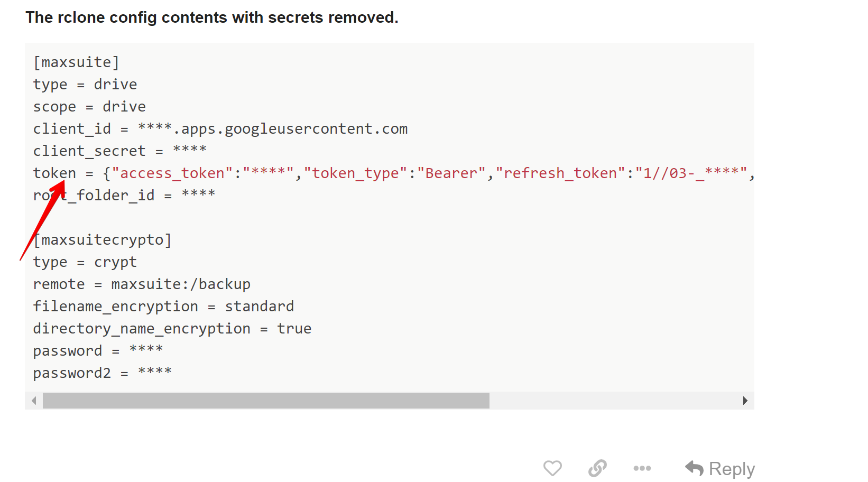Open the ellipsis more-actions menu
Viewport: 868px width, 482px height.
coord(642,468)
